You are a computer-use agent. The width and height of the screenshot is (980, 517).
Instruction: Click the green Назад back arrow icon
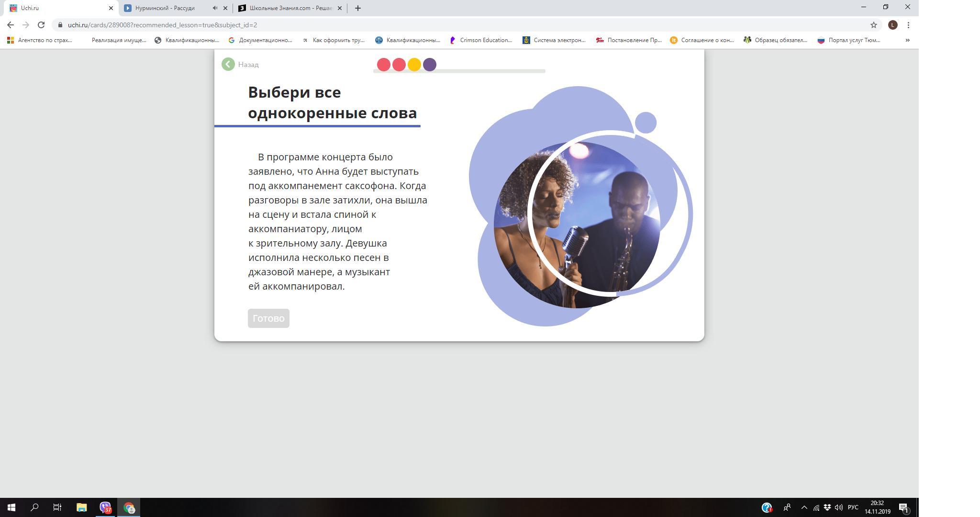coord(228,64)
